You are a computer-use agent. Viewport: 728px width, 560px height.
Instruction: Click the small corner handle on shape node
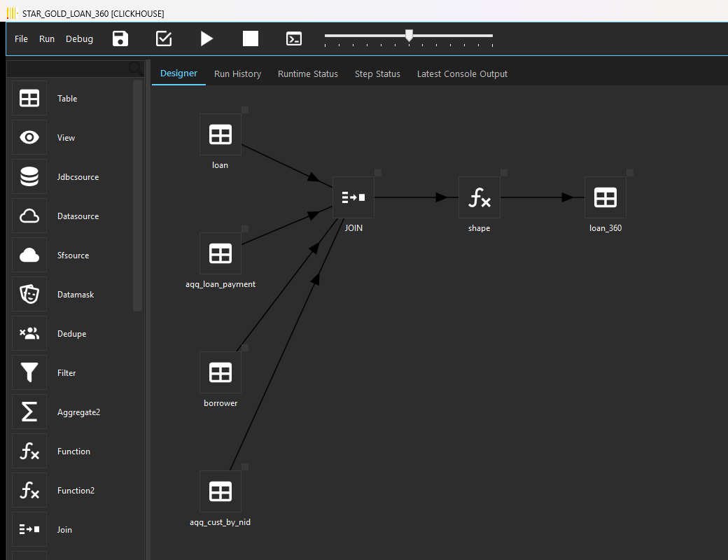pyautogui.click(x=504, y=173)
